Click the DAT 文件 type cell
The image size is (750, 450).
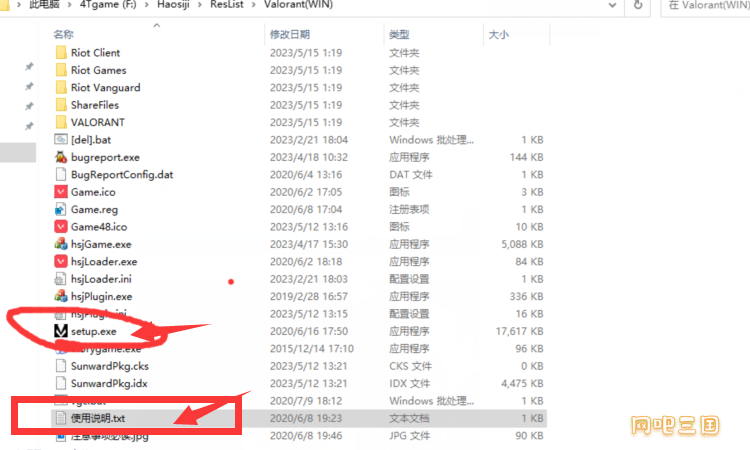pos(411,175)
